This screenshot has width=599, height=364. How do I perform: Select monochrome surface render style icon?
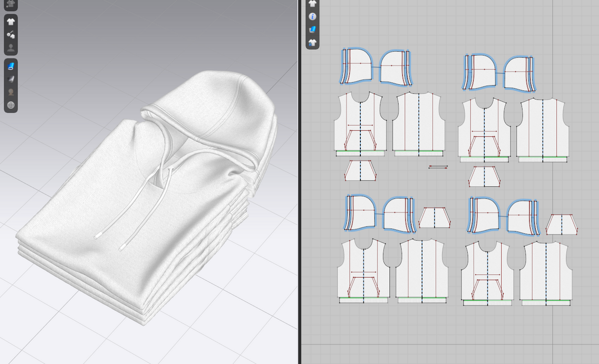pos(11,79)
